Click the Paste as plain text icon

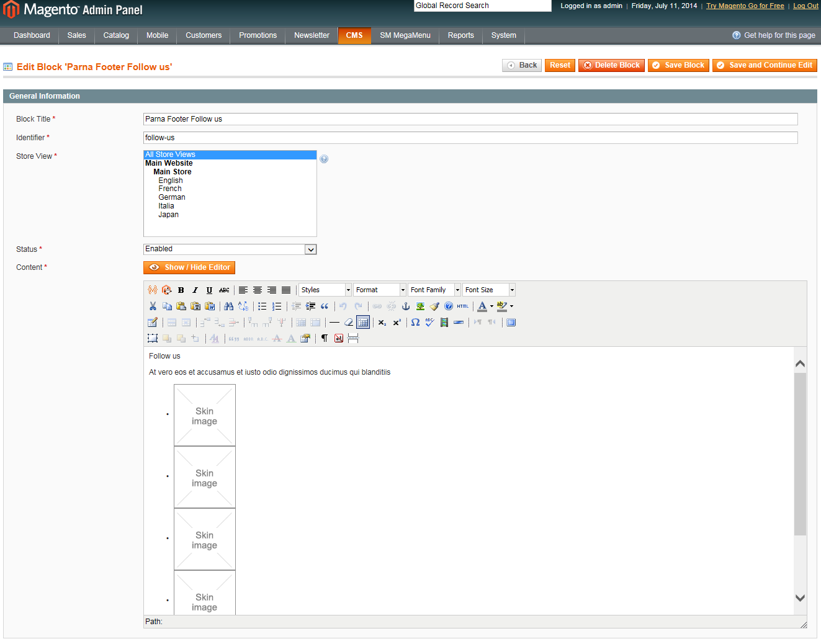click(195, 306)
